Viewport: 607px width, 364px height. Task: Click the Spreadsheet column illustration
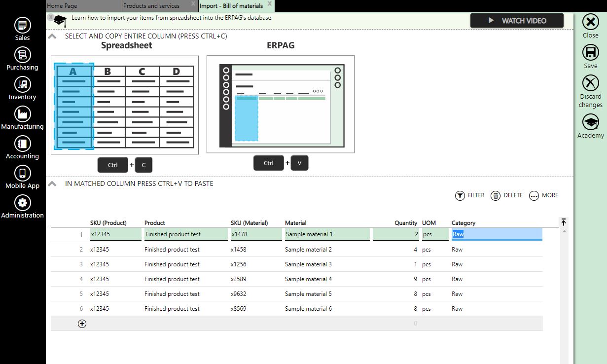click(x=125, y=105)
